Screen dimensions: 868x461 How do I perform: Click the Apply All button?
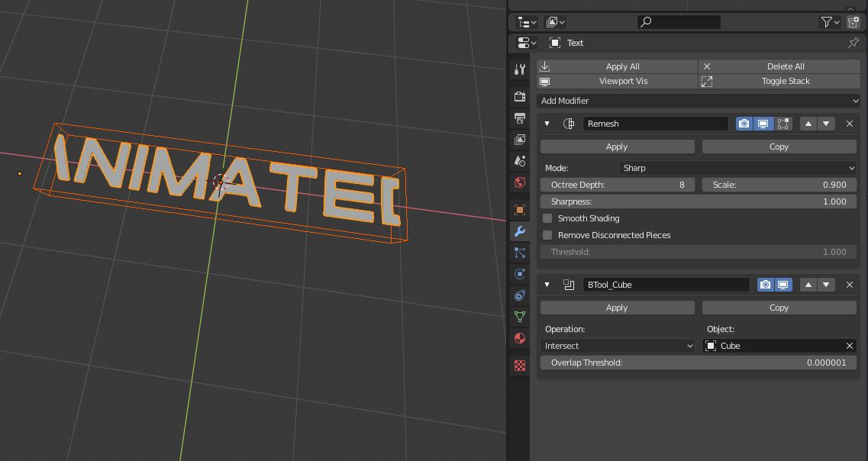point(617,66)
